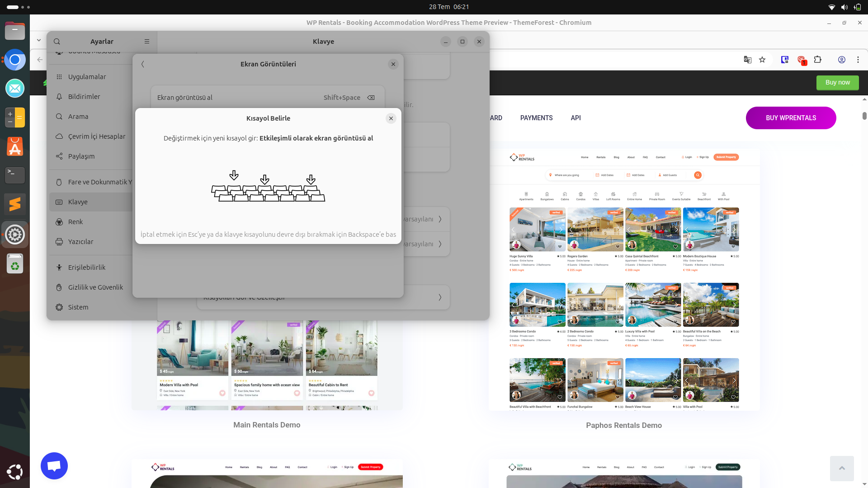
Task: Open the tab search dropdown in Chromium
Action: (39, 40)
